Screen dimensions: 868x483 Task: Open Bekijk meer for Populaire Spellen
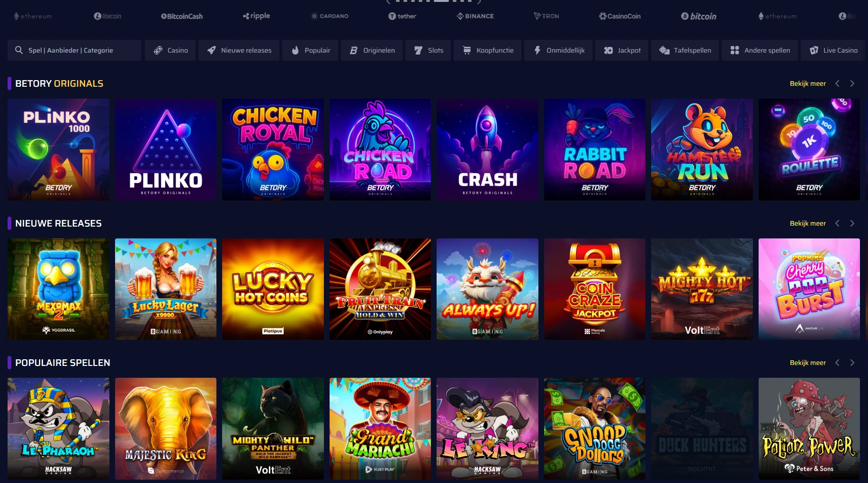tap(808, 363)
